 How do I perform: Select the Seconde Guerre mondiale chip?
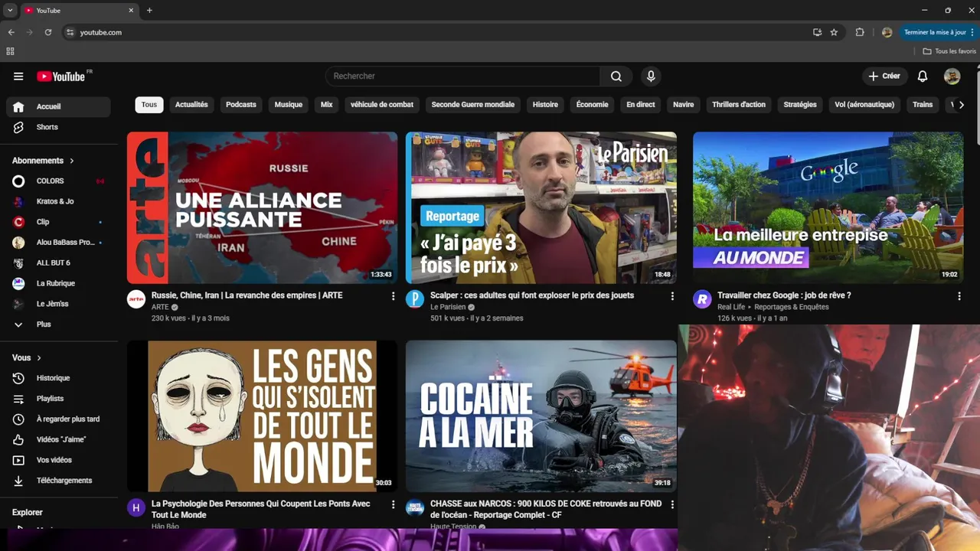(473, 105)
